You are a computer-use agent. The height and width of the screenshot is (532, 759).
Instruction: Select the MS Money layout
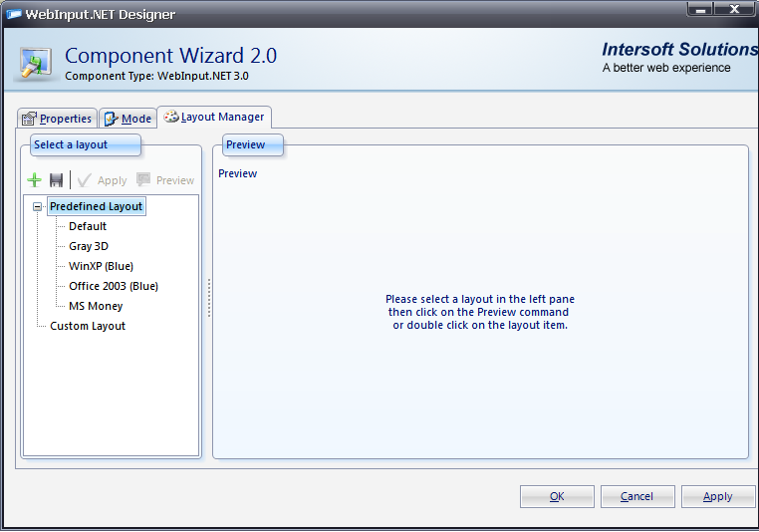click(x=96, y=306)
